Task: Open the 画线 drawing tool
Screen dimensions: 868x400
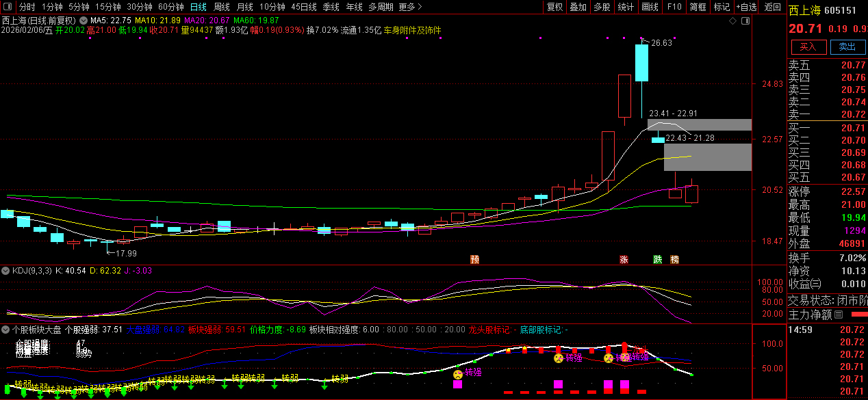Action: click(x=650, y=7)
